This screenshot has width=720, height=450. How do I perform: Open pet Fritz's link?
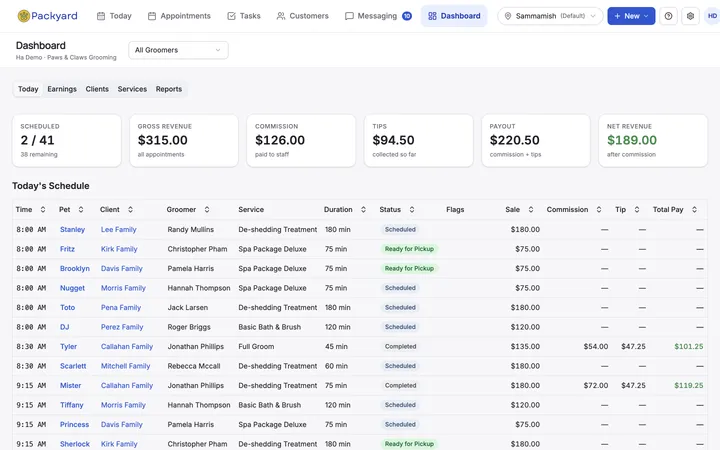(67, 249)
